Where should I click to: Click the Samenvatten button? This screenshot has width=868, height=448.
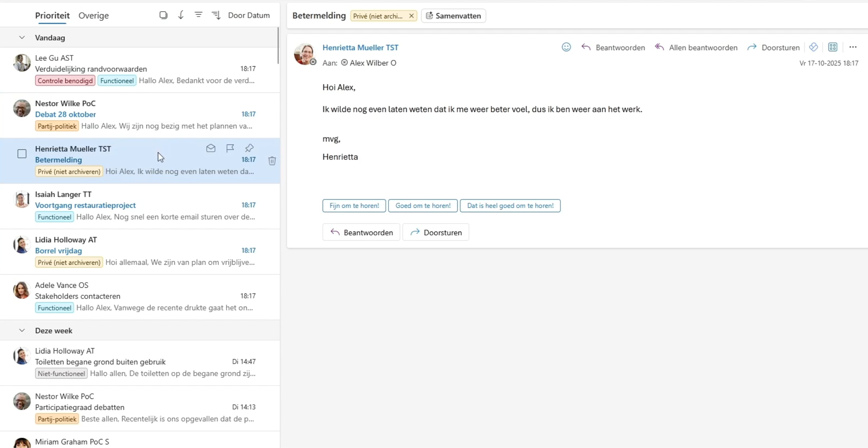point(453,16)
